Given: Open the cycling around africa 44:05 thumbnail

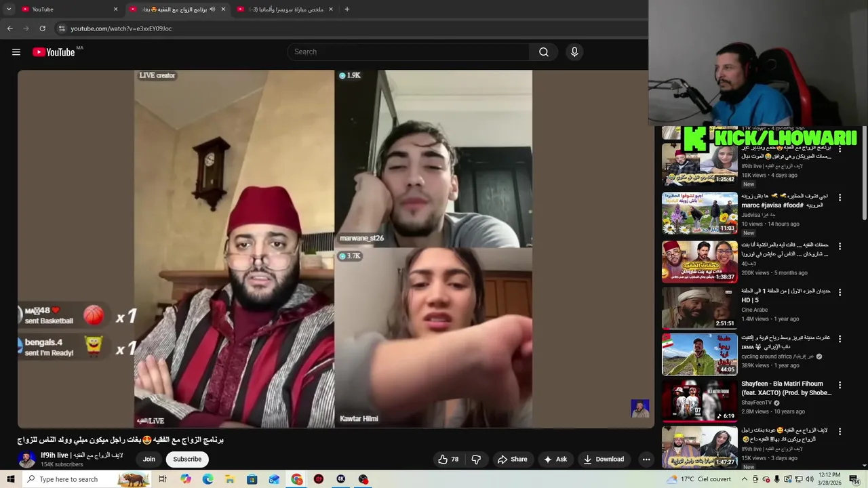Looking at the screenshot, I should (700, 354).
